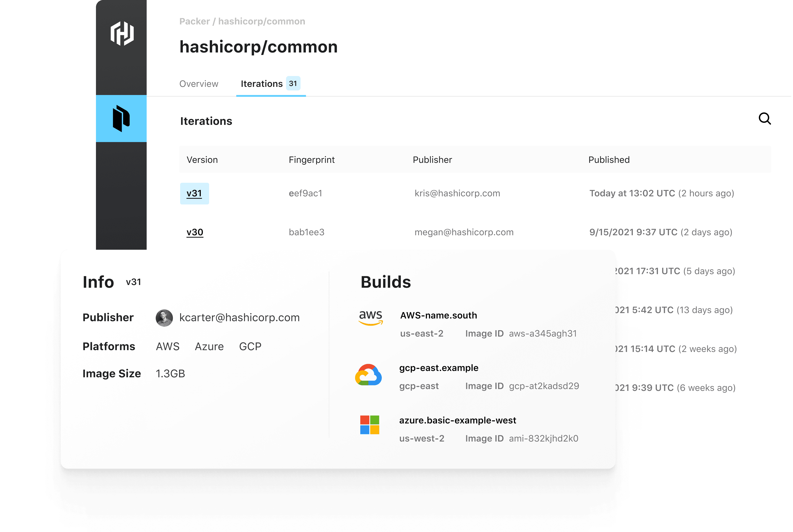Click the 5:42 UTC (13 days ago) entry
This screenshot has width=793, height=532.
click(x=674, y=310)
